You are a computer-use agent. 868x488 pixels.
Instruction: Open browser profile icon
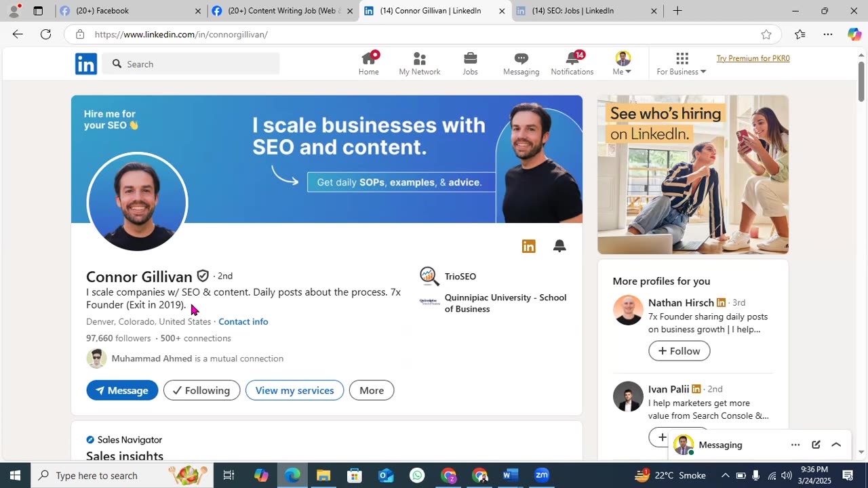pyautogui.click(x=14, y=11)
